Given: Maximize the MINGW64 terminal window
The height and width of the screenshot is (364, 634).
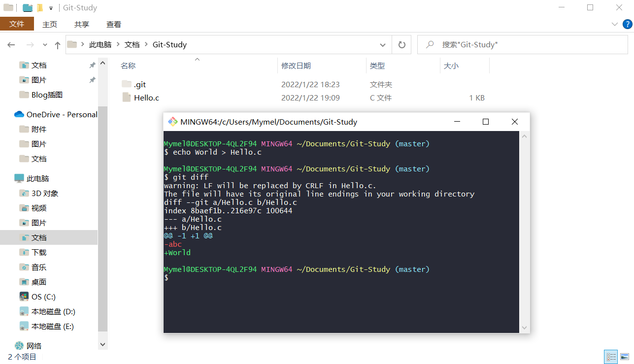Looking at the screenshot, I should (x=486, y=122).
